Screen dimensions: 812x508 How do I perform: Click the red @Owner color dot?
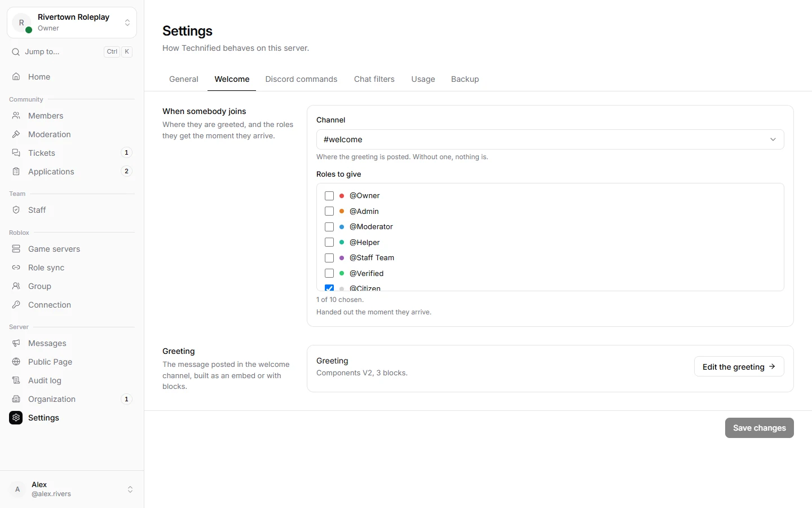click(342, 196)
